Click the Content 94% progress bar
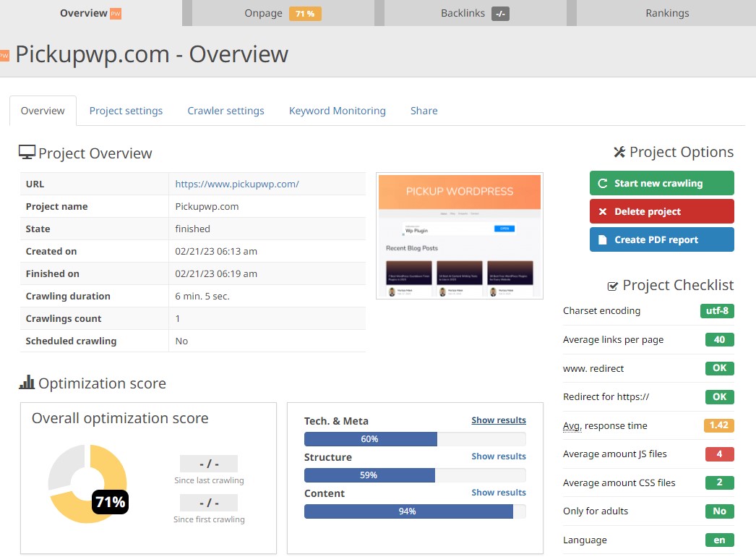The height and width of the screenshot is (557, 756). (x=415, y=511)
